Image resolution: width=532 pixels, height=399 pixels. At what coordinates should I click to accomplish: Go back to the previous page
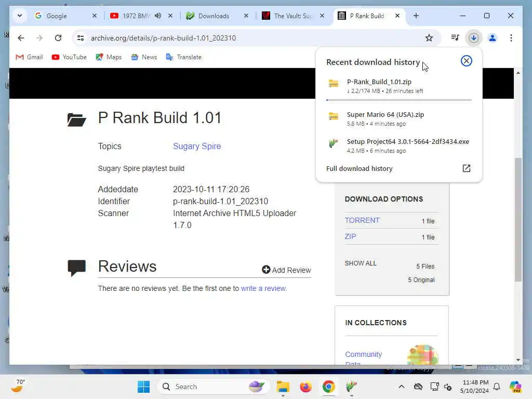21,38
